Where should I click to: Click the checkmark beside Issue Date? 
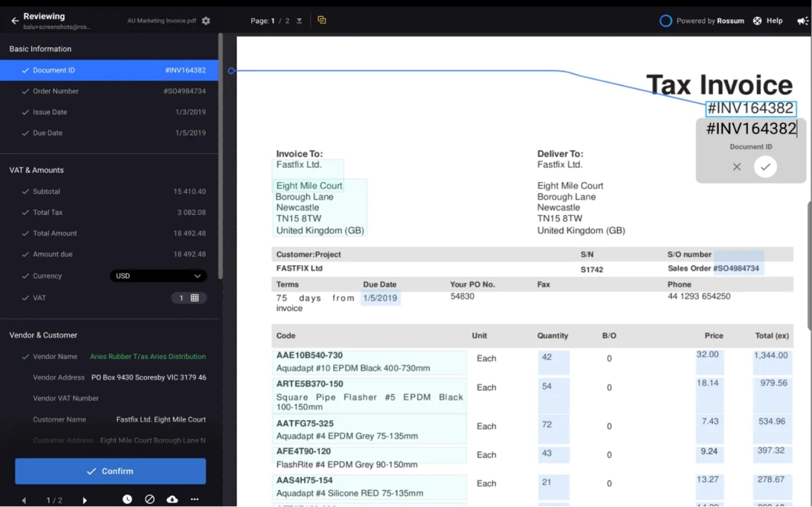click(x=25, y=112)
